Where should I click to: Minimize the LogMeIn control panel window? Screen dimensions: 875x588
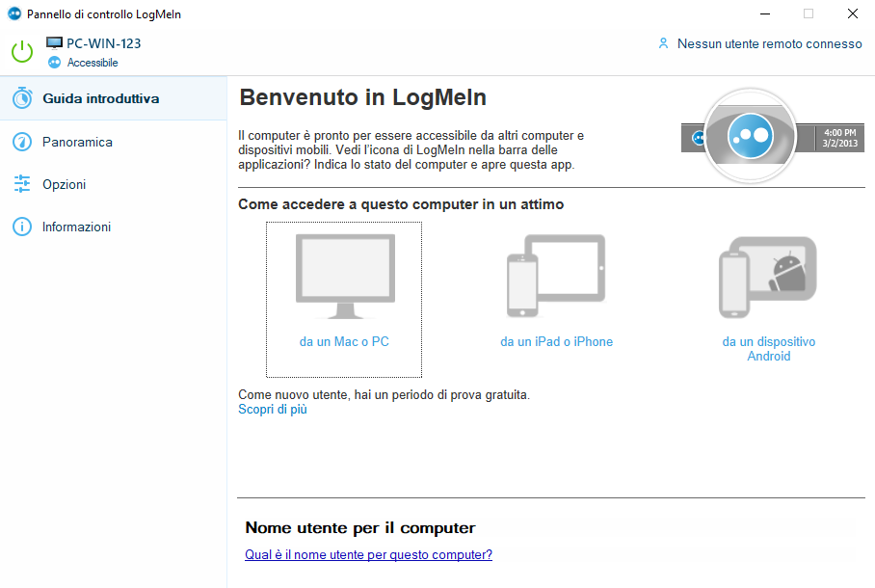pyautogui.click(x=765, y=13)
